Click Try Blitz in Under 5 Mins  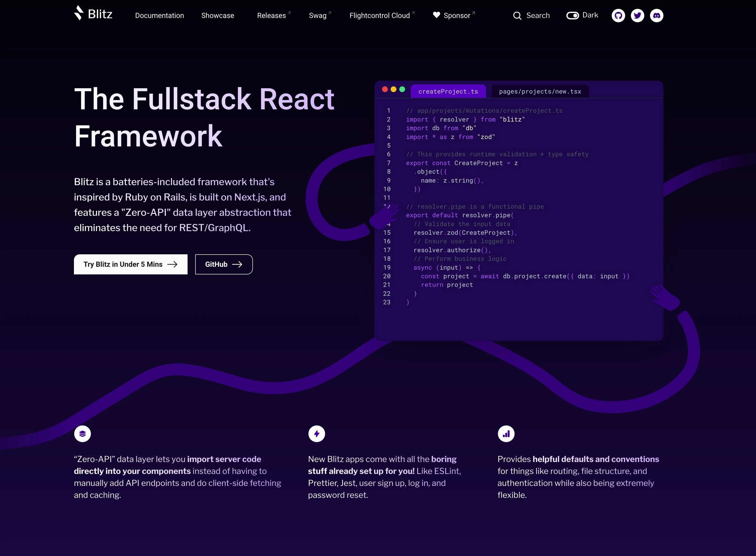click(131, 264)
